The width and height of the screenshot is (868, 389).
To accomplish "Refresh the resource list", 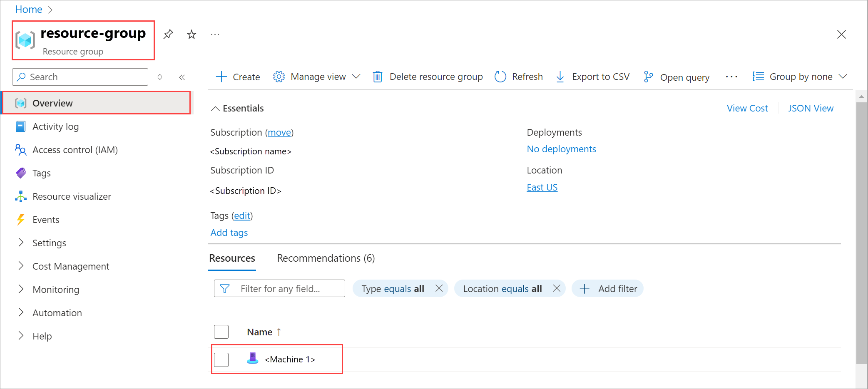I will pos(519,77).
